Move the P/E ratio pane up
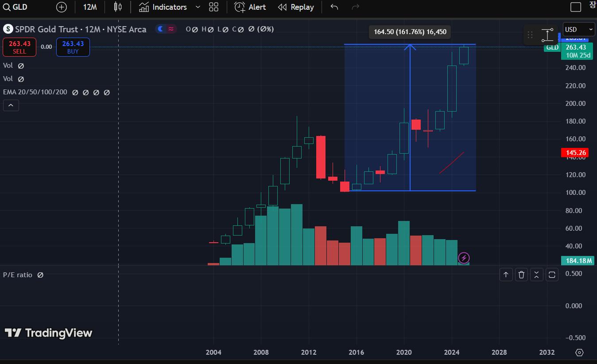Viewport: 597px width, 364px height. pos(506,275)
